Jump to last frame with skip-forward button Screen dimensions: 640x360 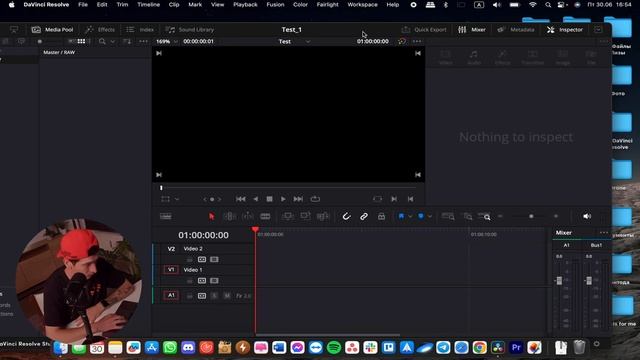click(298, 199)
